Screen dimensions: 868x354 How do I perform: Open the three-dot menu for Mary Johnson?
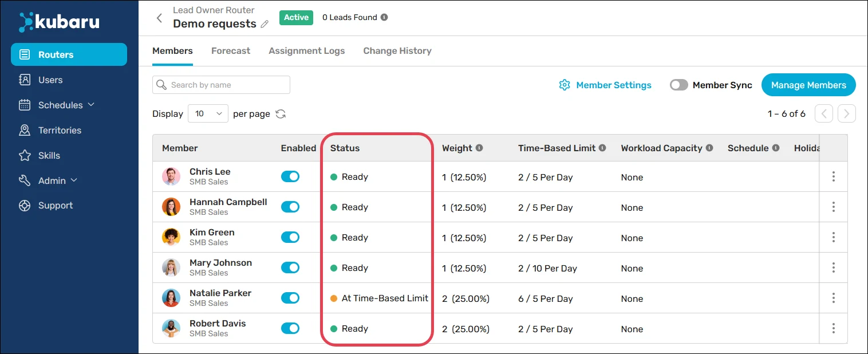click(834, 268)
